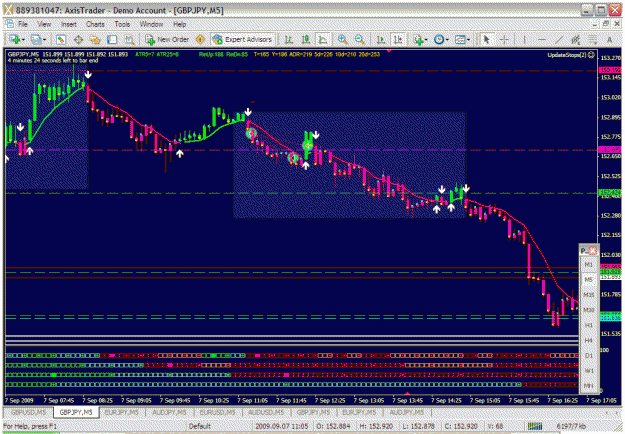
Task: Launch the Strategy Tester icon
Action: pos(129,39)
